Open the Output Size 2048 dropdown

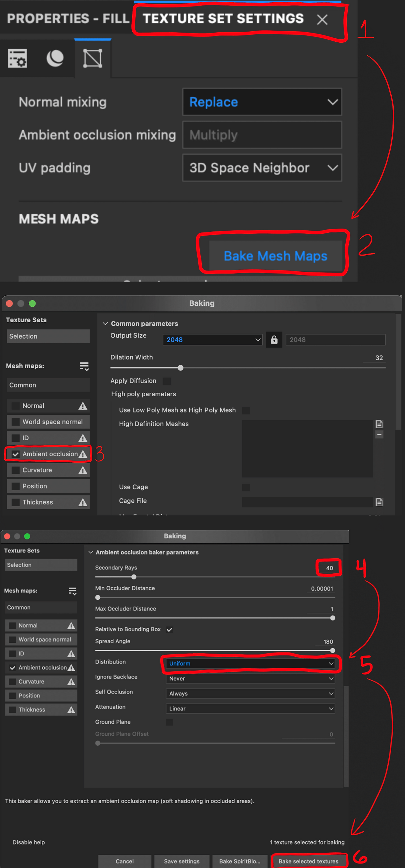tap(212, 339)
